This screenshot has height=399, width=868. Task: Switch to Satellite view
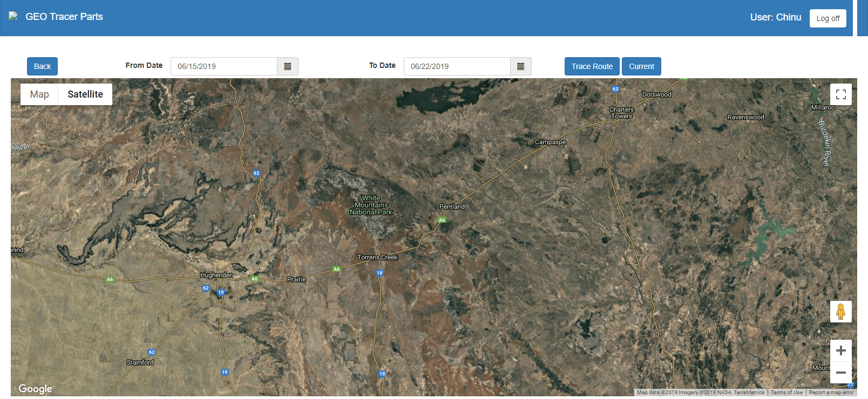point(85,94)
